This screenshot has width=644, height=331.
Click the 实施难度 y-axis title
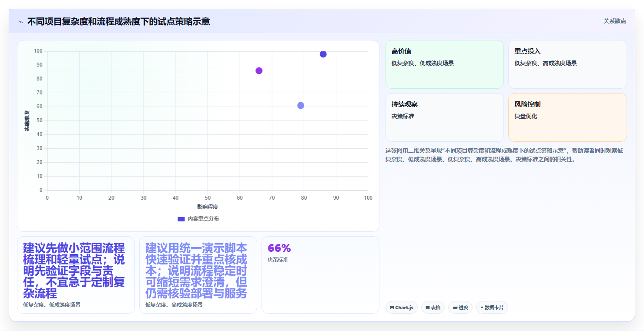[27, 121]
